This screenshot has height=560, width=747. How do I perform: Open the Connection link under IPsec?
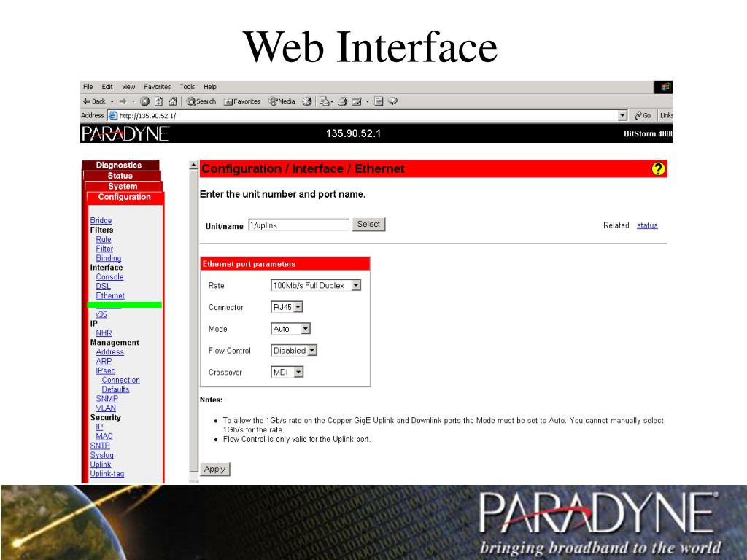(x=121, y=380)
